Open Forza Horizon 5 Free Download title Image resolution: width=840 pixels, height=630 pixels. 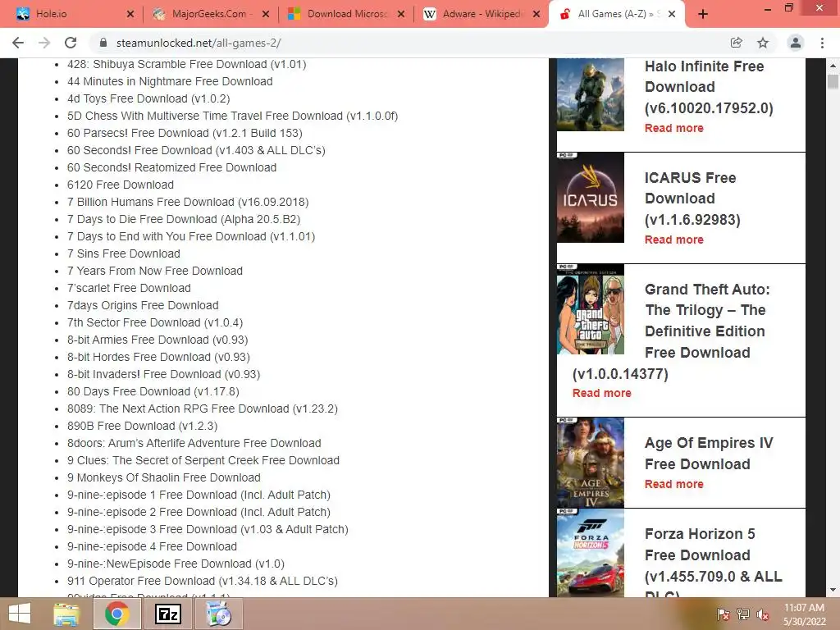click(x=713, y=563)
